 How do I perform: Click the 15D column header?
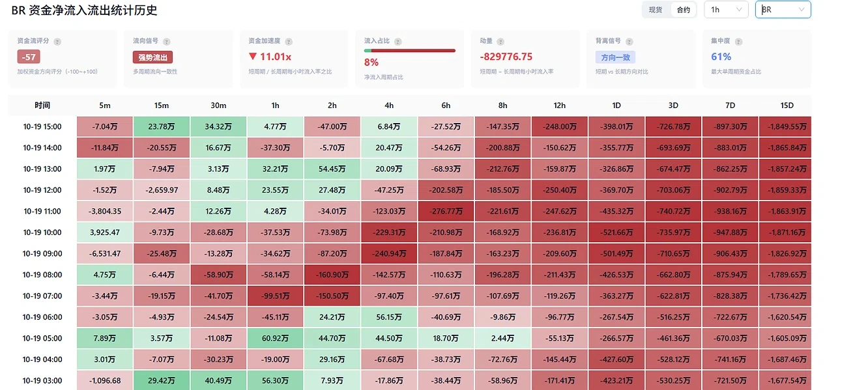click(787, 105)
